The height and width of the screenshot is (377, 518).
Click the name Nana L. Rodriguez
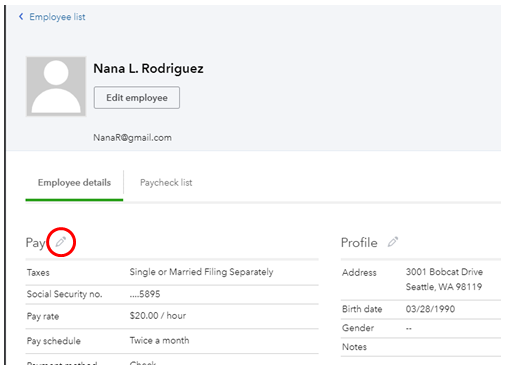coord(148,68)
